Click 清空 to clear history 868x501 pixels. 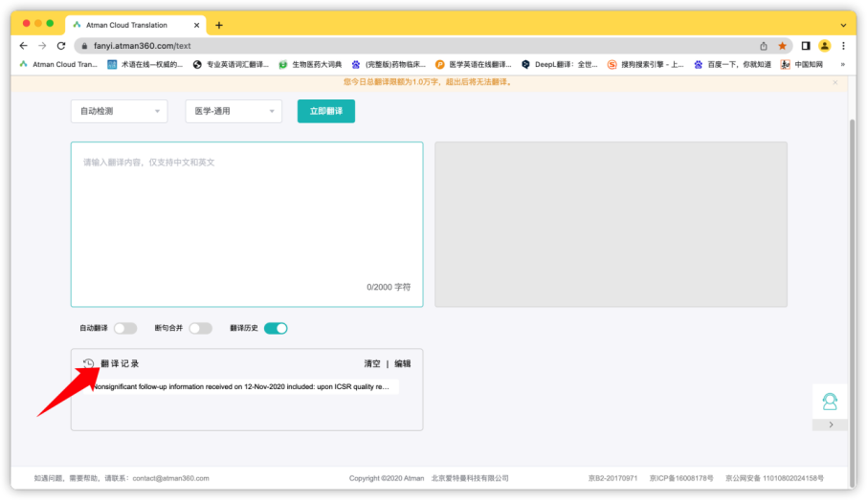(372, 363)
